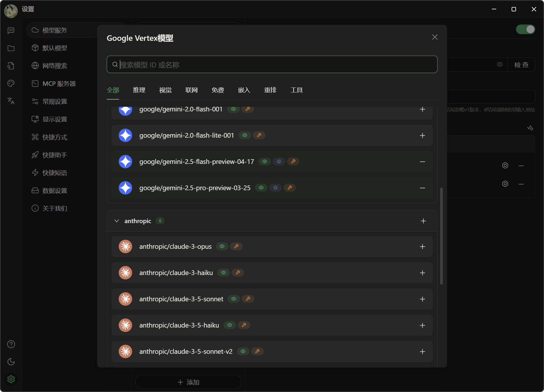Open the chat assistant sidebar icon
Viewport: 544px width, 392px height.
pos(11,31)
